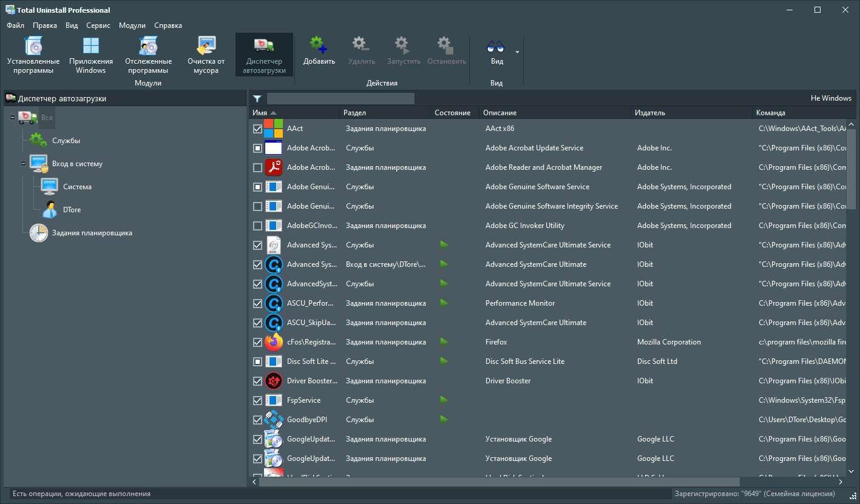Enable Adobe Genuine Software Integrity Service checkbox
860x504 pixels.
click(257, 206)
